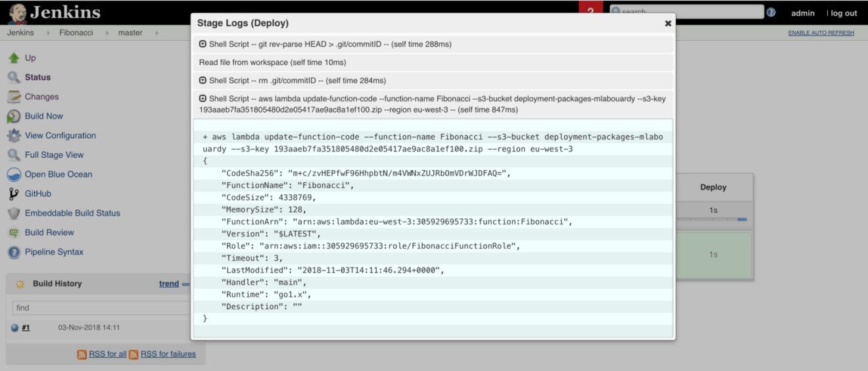
Task: Click the Jenkins butler logo icon
Action: [18, 12]
